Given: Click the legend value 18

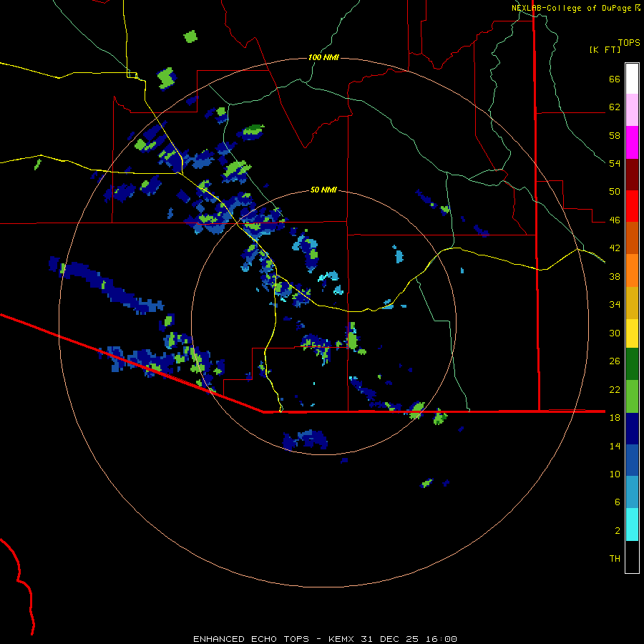Looking at the screenshot, I should point(615,418).
